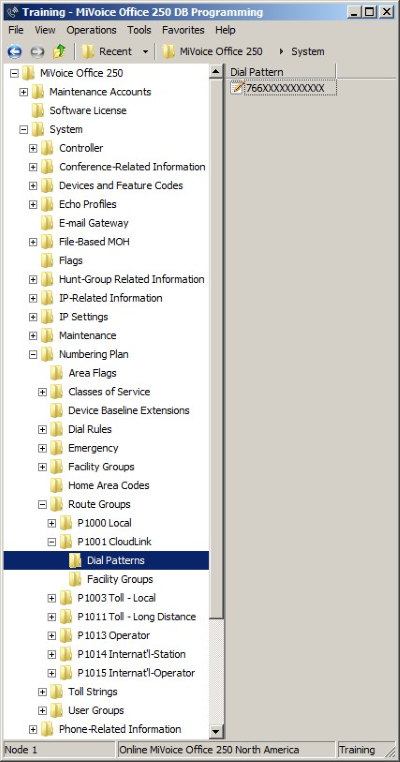Select Facility Groups under P1001 CloudLink

120,579
